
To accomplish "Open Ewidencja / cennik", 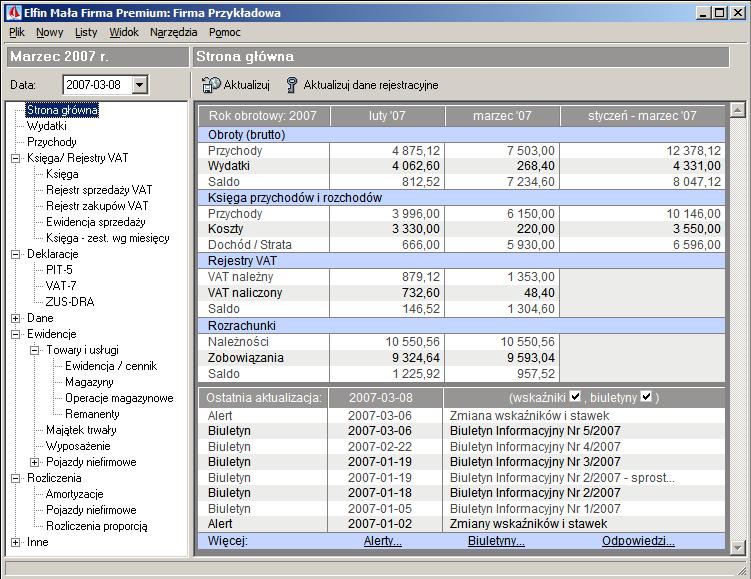I will click(111, 366).
